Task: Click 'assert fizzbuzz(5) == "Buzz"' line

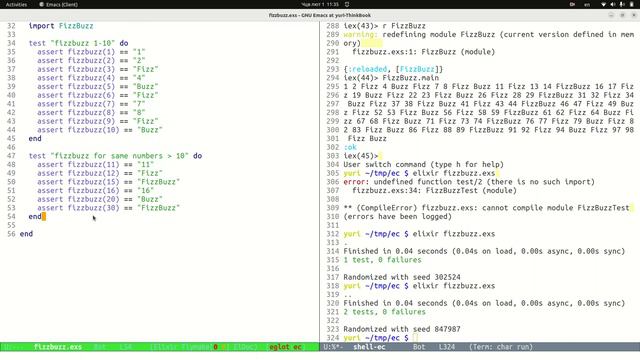Action: (98, 87)
